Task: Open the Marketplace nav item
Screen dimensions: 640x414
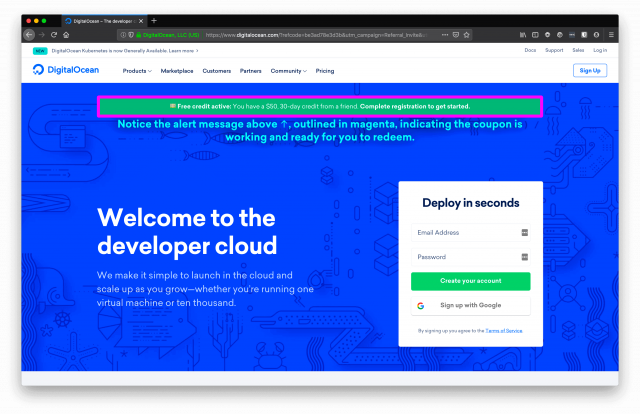Action: point(177,71)
